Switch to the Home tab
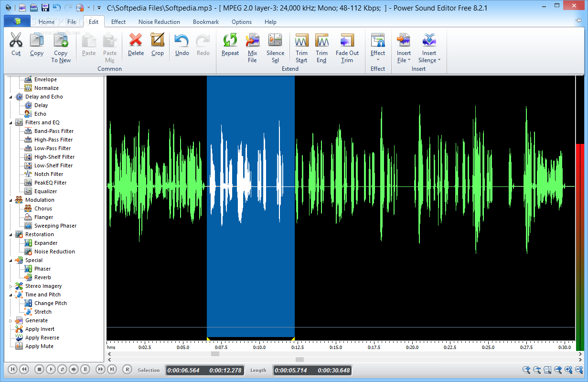This screenshot has height=382, width=588. pyautogui.click(x=46, y=22)
